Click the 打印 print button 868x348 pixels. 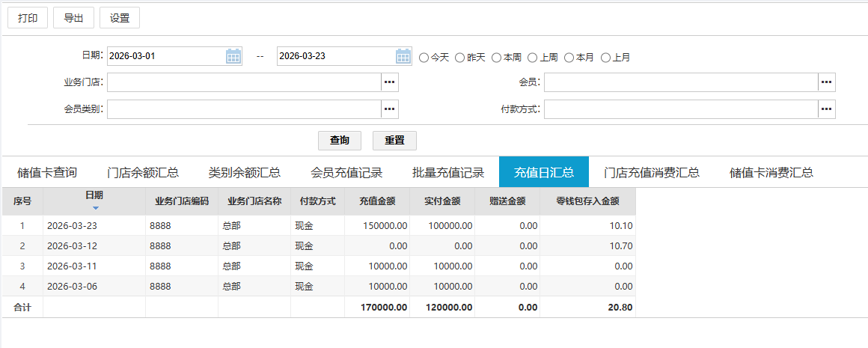click(x=28, y=18)
